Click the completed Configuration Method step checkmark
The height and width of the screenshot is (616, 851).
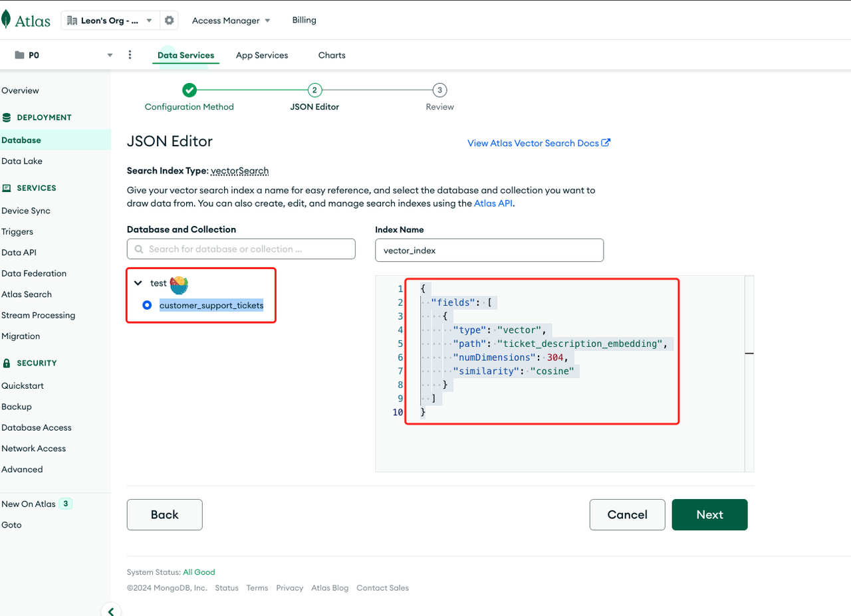[189, 90]
